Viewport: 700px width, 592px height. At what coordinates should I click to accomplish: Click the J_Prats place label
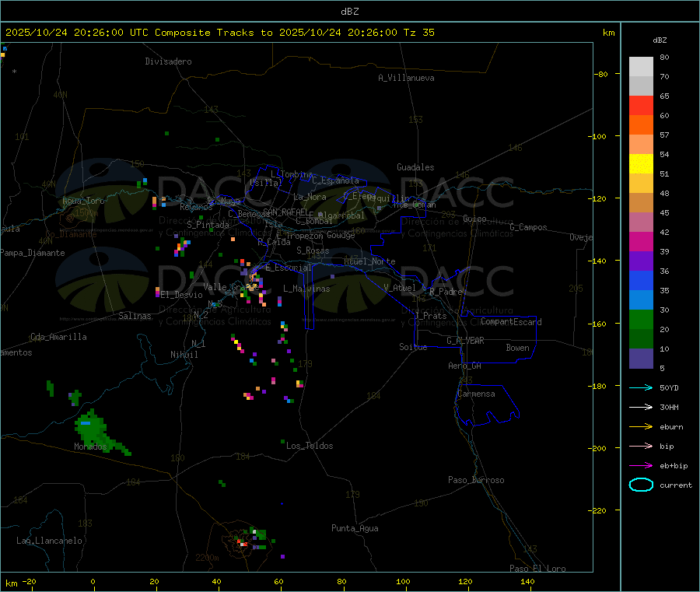(431, 316)
